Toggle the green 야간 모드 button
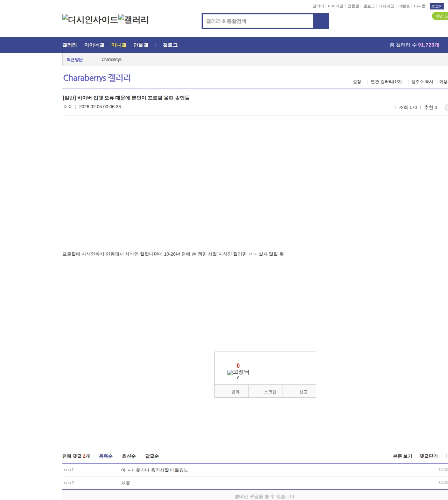Screen dimensions: 448x500 point(440,16)
